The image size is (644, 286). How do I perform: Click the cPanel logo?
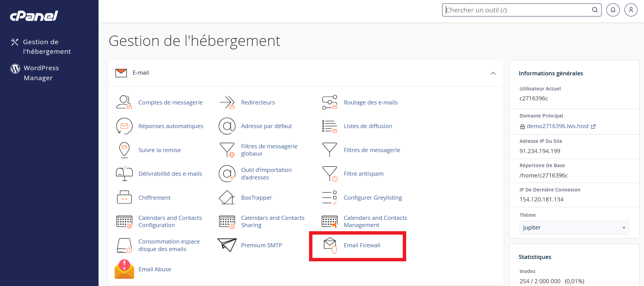34,16
